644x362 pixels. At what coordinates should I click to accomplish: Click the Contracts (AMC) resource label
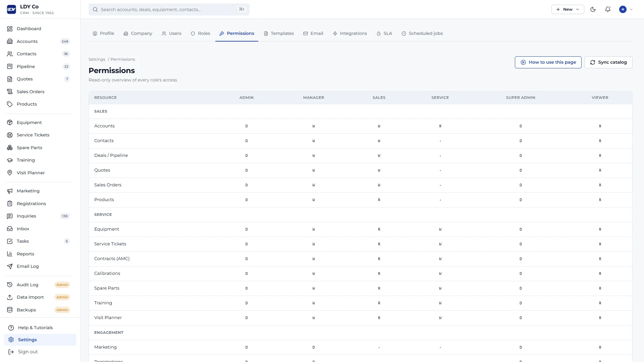click(112, 259)
